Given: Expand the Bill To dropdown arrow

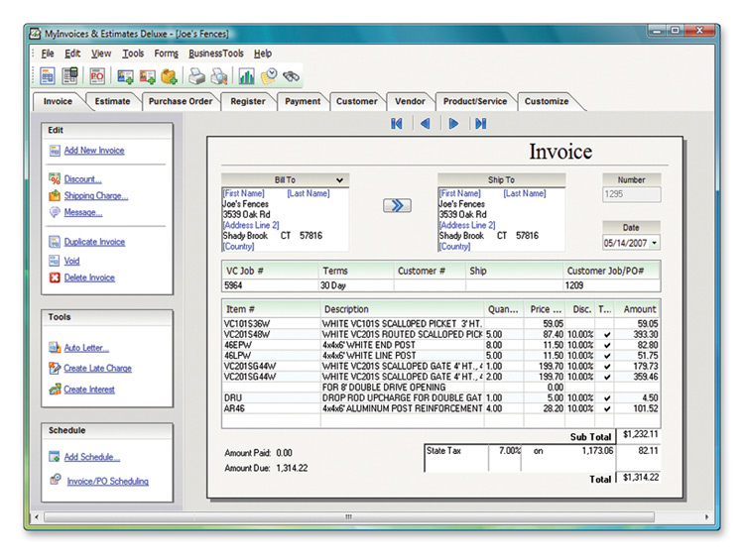Looking at the screenshot, I should pyautogui.click(x=339, y=180).
